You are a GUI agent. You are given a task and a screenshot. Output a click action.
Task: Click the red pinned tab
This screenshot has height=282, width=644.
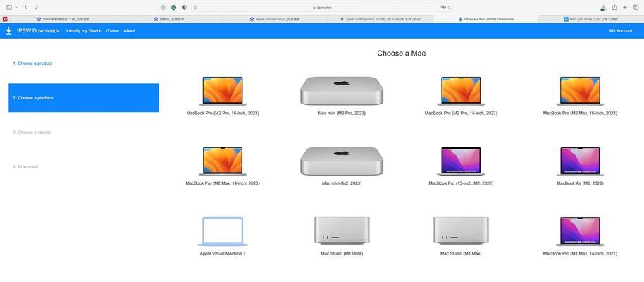click(x=5, y=19)
